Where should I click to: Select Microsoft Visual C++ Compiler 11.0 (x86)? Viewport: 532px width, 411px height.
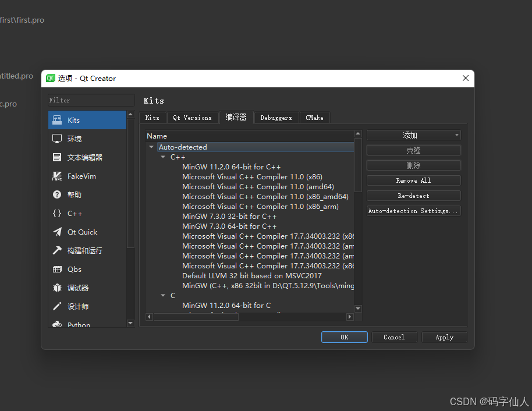point(252,177)
